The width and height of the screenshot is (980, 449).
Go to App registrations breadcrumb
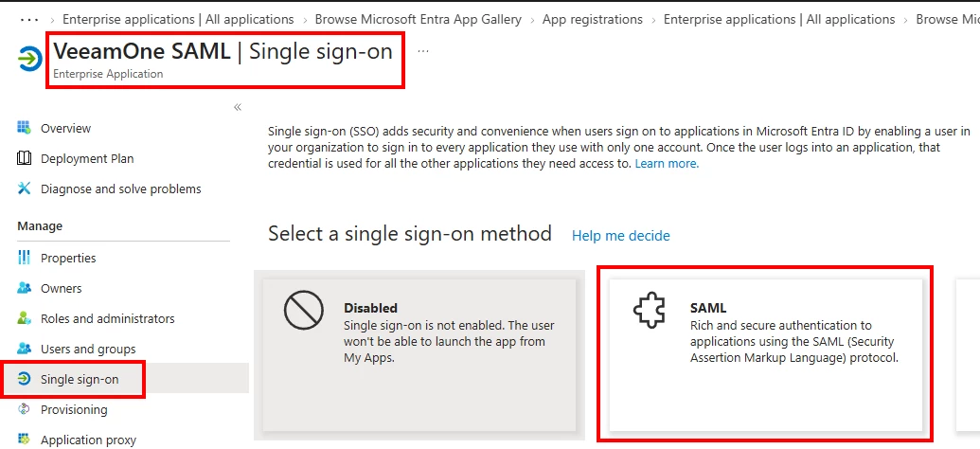tap(593, 19)
